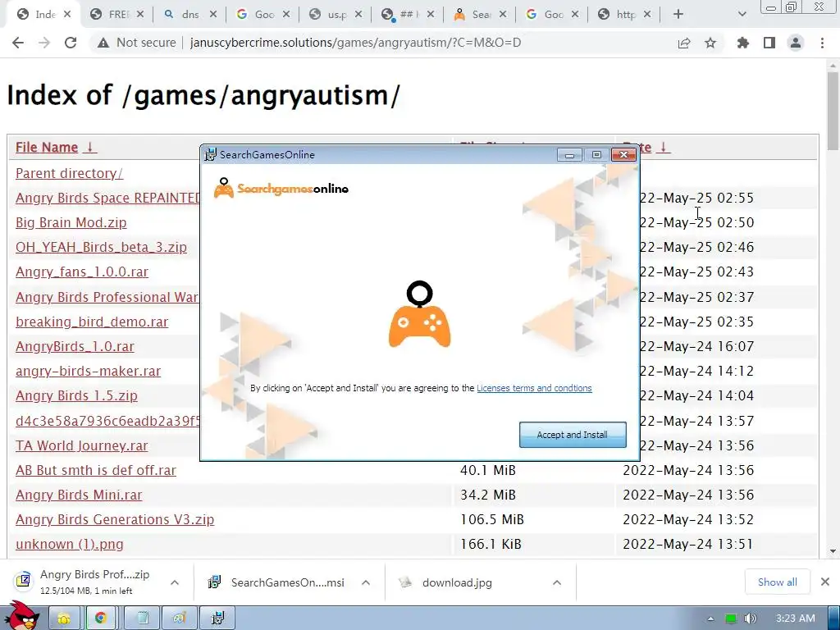Open Chrome's three-dot menu
840x630 pixels.
tap(822, 43)
